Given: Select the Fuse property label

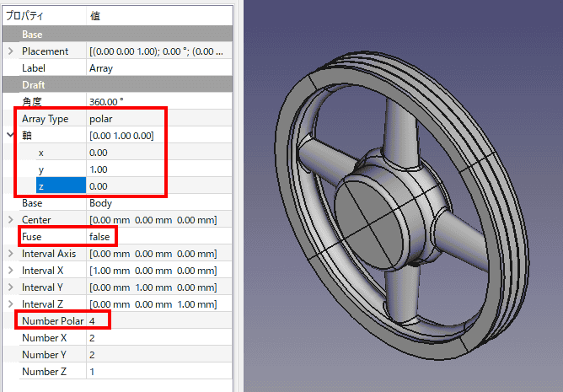Looking at the screenshot, I should tap(31, 236).
